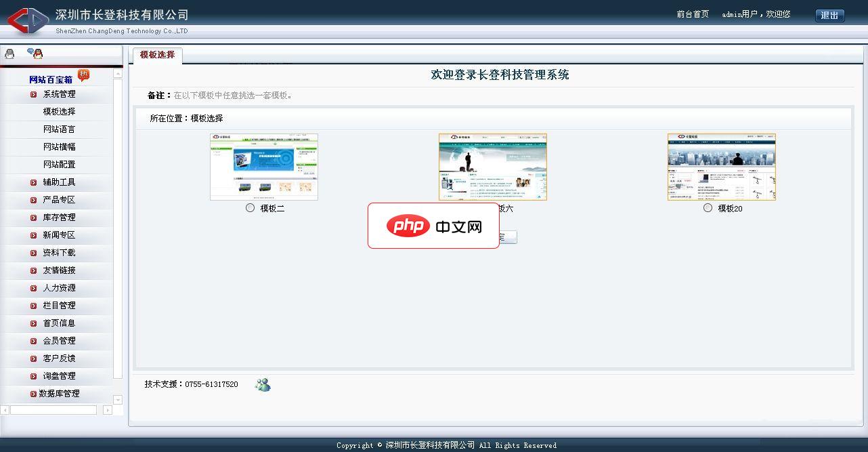Click the sidebar horizontal scrollbar thumb
The width and height of the screenshot is (868, 452).
pyautogui.click(x=53, y=410)
